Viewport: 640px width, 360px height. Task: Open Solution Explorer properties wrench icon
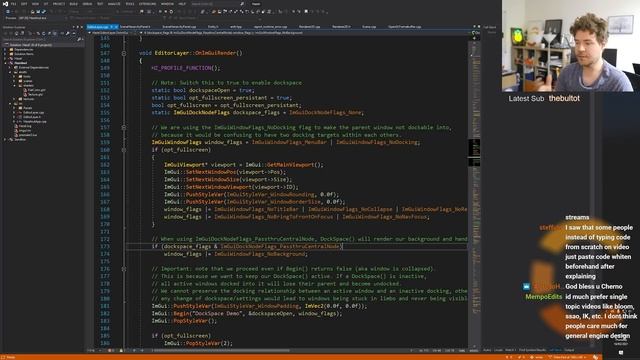pyautogui.click(x=67, y=33)
